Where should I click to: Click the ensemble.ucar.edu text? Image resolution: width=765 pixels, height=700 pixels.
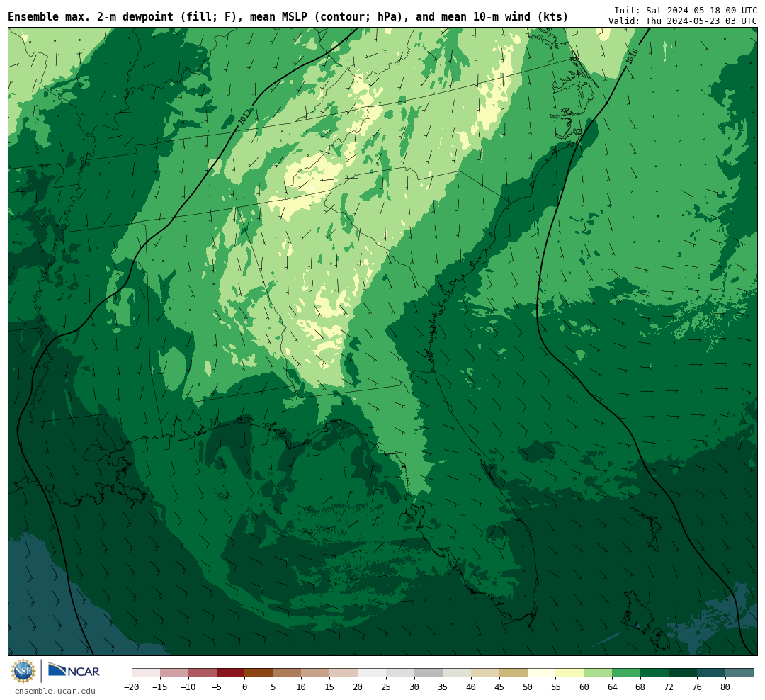(x=55, y=691)
